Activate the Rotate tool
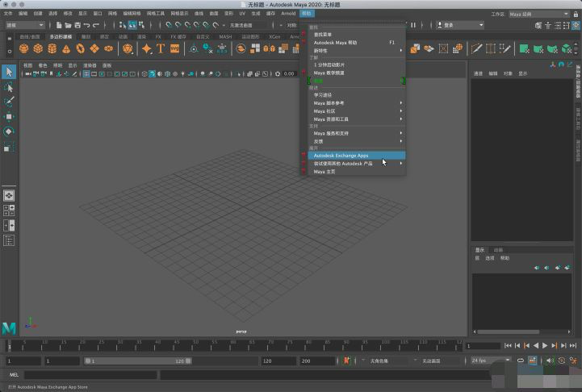The height and width of the screenshot is (392, 582). point(9,131)
